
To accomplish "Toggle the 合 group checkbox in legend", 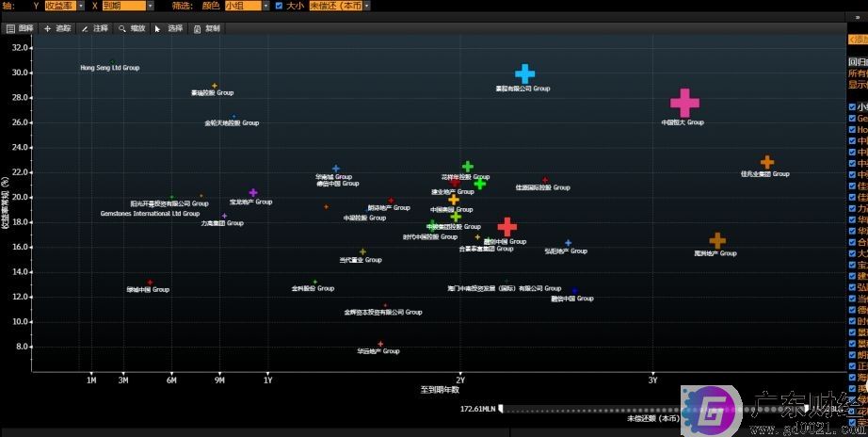I will pos(852,242).
